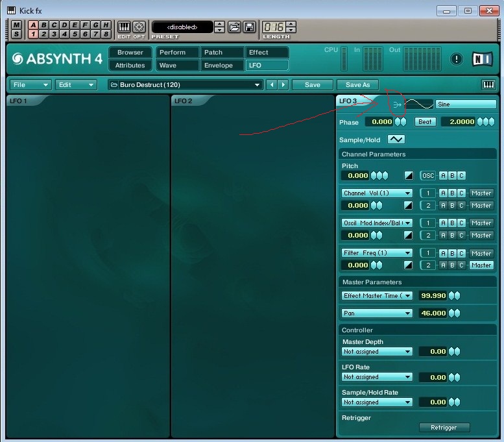Viewport: 504px width, 442px height.
Task: Open Master Depth Not assigned dropdown
Action: coord(377,352)
